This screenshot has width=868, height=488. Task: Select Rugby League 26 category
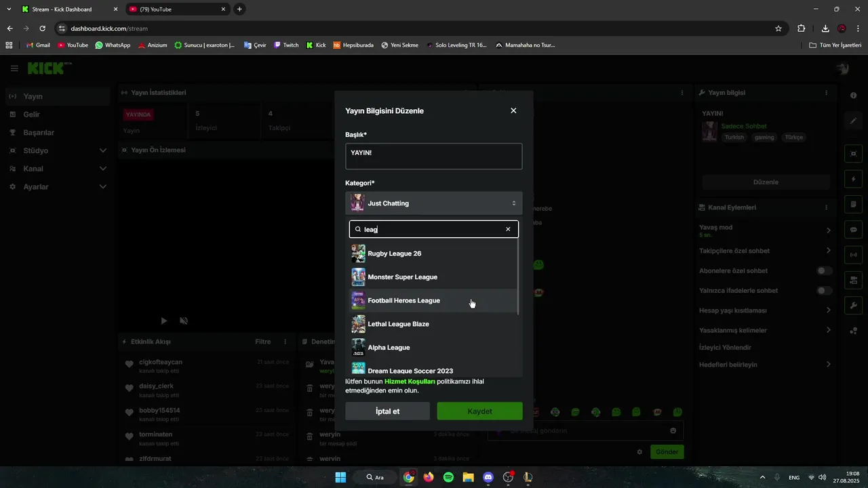pos(433,253)
